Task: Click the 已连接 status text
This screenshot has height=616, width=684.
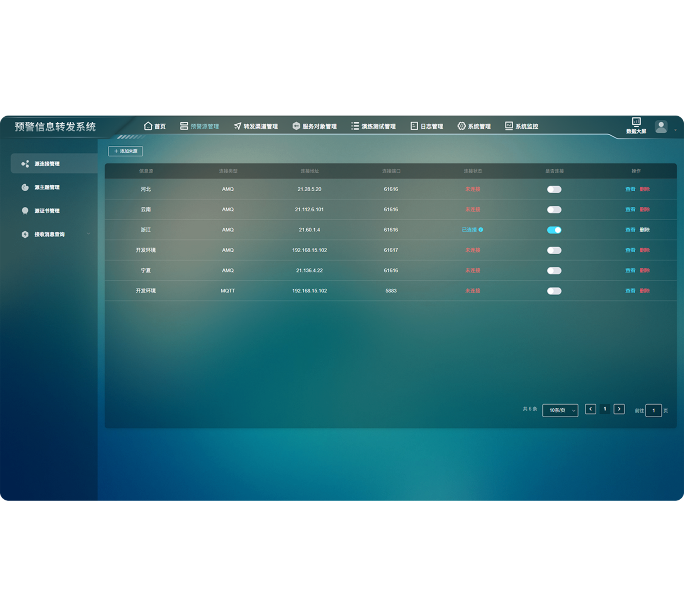Action: click(x=469, y=230)
